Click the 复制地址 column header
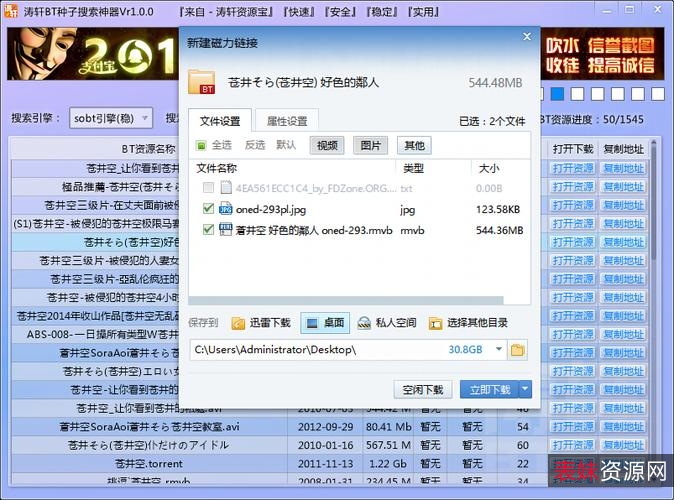The image size is (674, 500). pyautogui.click(x=623, y=149)
